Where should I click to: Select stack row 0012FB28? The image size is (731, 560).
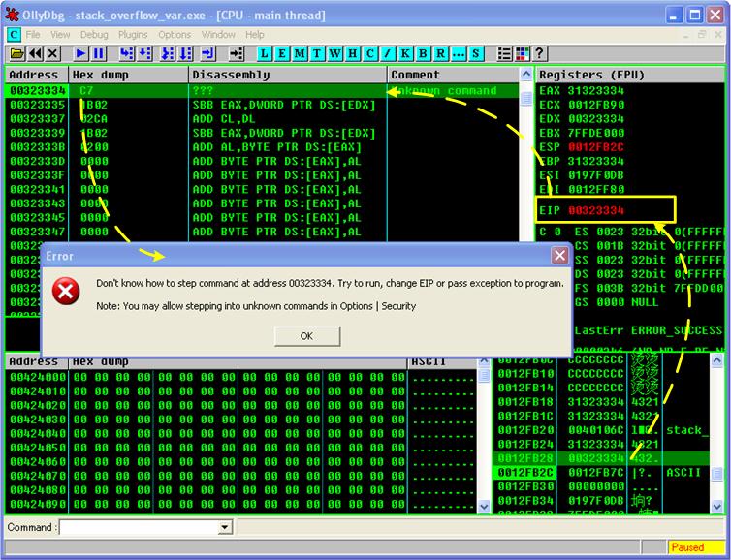601,458
